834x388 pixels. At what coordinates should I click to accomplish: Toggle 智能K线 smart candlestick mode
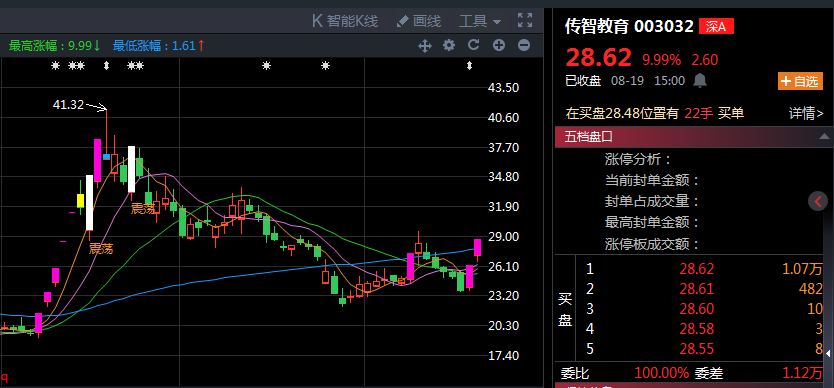click(x=345, y=21)
